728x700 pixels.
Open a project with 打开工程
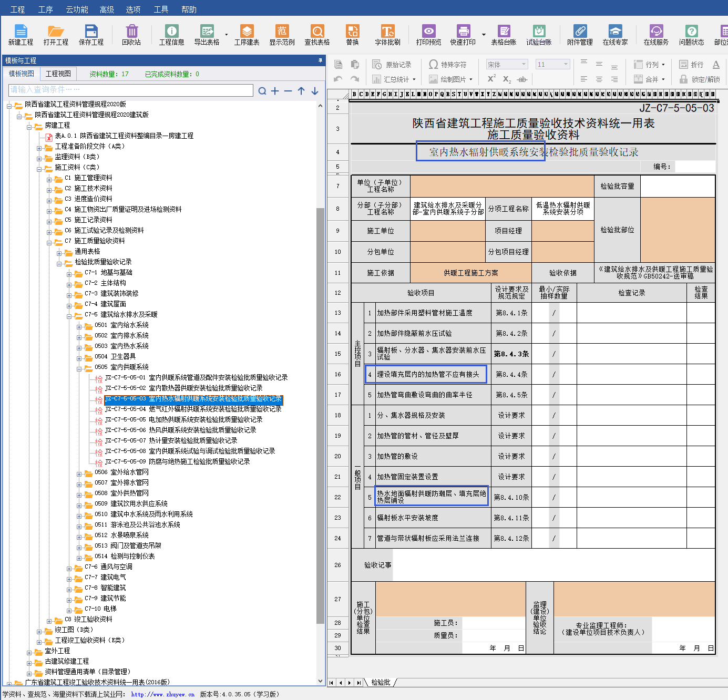[56, 35]
